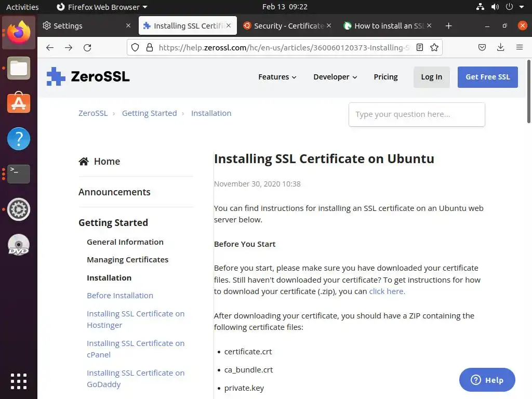The image size is (532, 399).
Task: Open the floating Help widget button
Action: tap(487, 380)
